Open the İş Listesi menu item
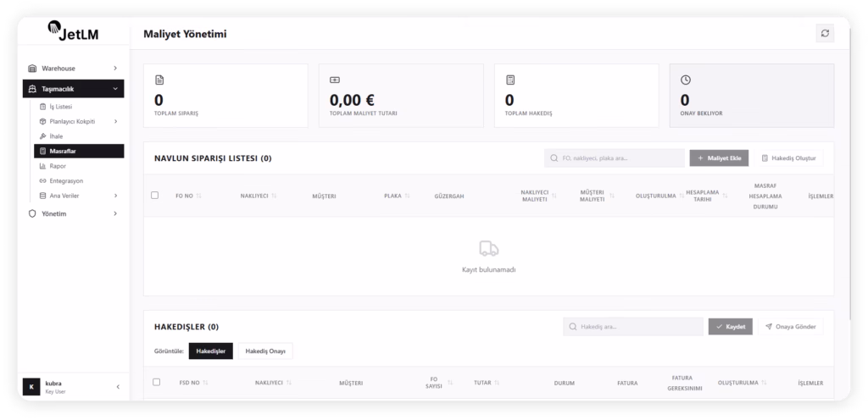Screen dimensions: 868x420 61,107
